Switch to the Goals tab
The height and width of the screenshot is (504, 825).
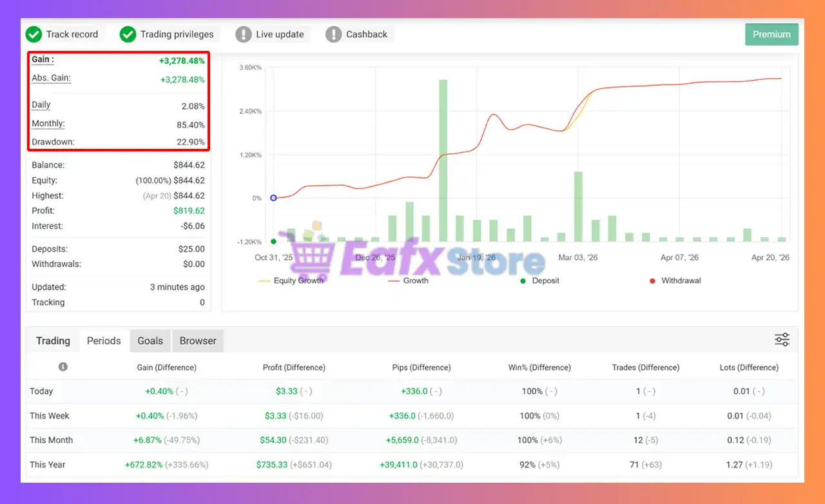pos(150,341)
